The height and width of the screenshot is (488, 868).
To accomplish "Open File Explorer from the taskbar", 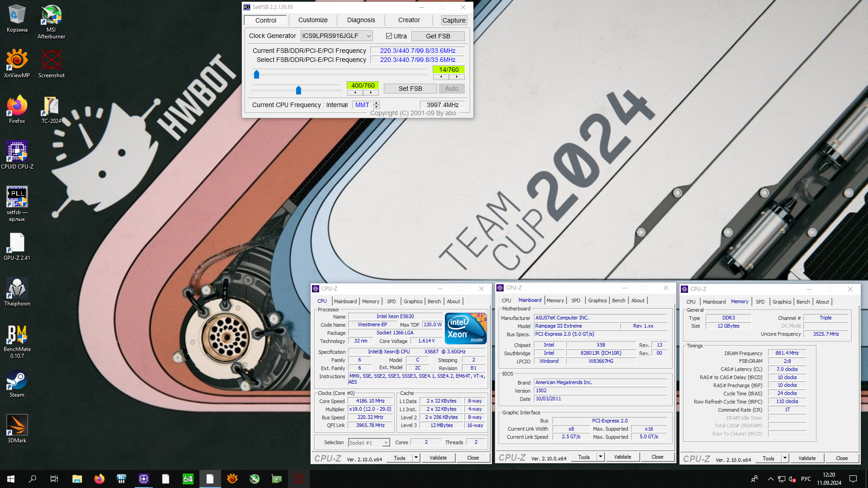I will pos(77,479).
